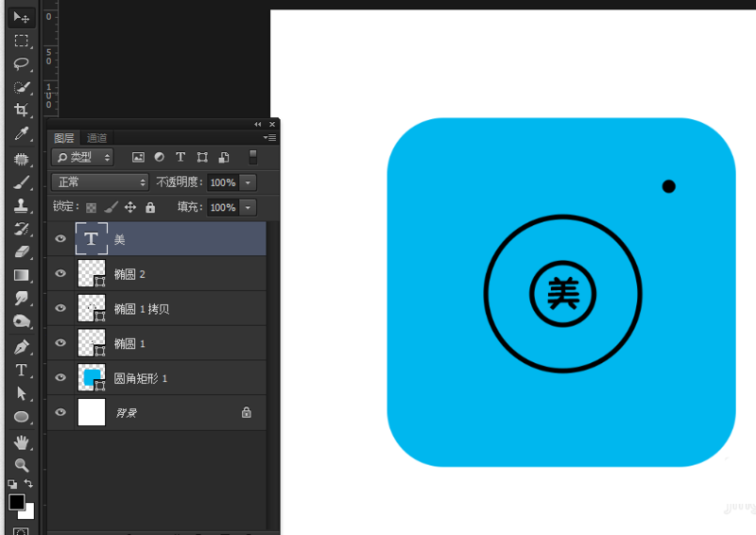Switch to the 通道 tab
The height and width of the screenshot is (535, 756).
(97, 138)
